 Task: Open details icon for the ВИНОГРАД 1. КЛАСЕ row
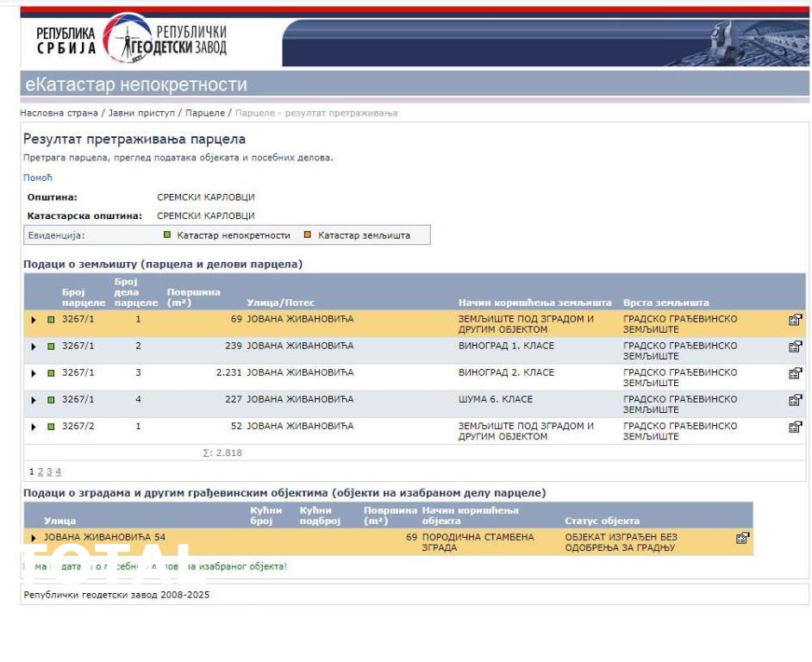(x=795, y=346)
